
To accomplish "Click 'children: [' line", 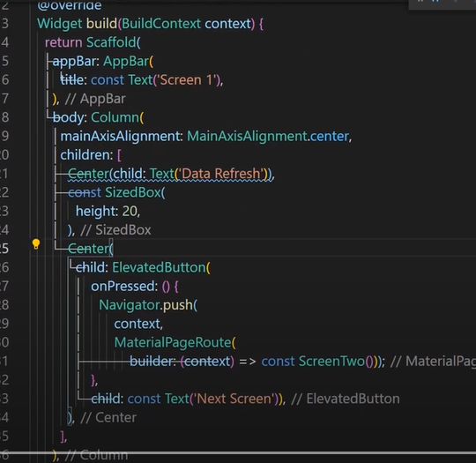I will click(x=91, y=155).
